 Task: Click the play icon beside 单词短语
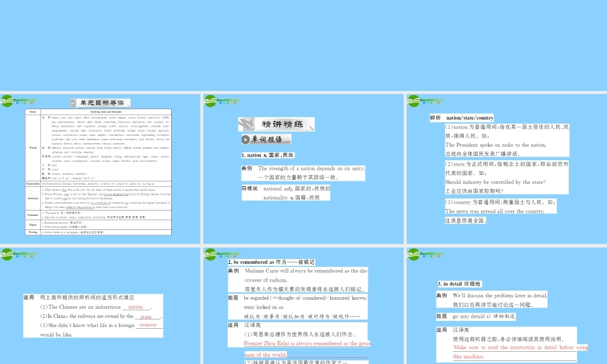pyautogui.click(x=245, y=140)
